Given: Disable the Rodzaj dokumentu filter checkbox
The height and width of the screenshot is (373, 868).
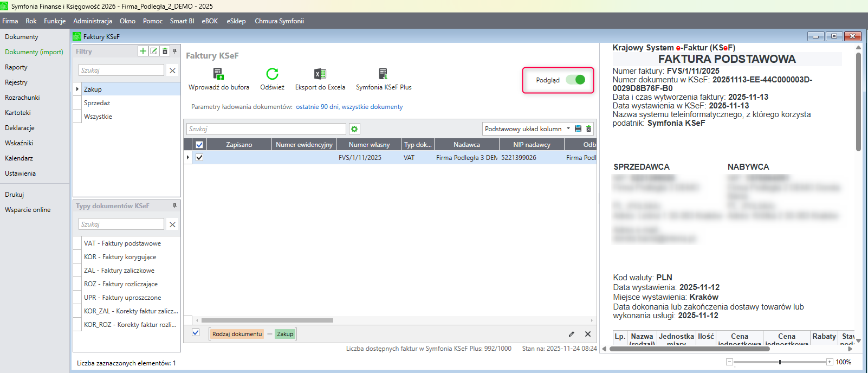Looking at the screenshot, I should point(196,333).
